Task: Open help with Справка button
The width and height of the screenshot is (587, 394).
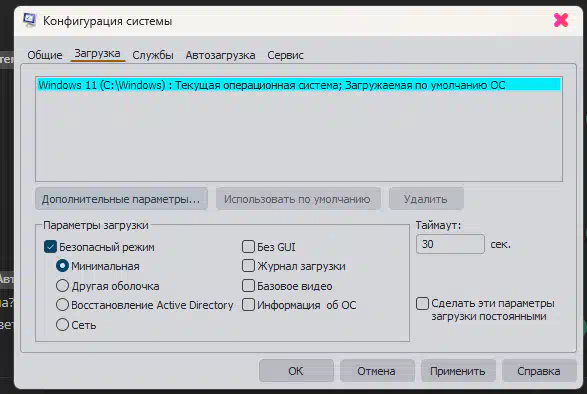Action: 539,371
